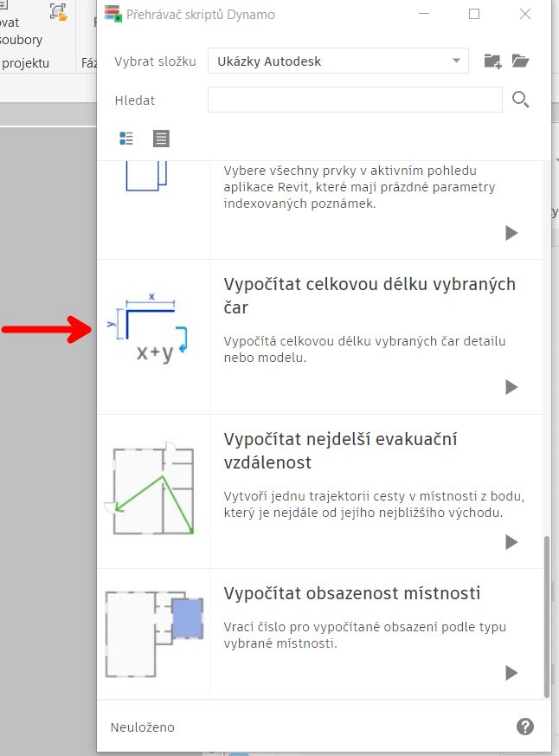Image resolution: width=559 pixels, height=756 pixels.
Task: Click the magnifier search icon
Action: pos(520,100)
